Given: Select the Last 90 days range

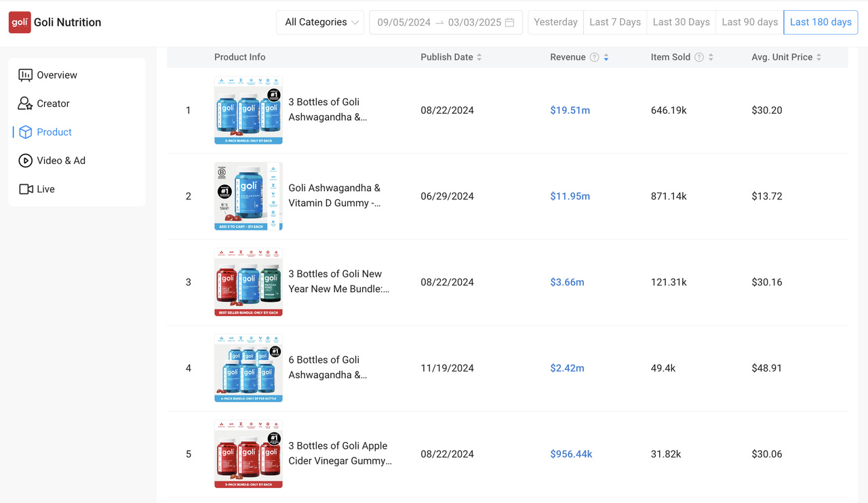Looking at the screenshot, I should coord(749,22).
